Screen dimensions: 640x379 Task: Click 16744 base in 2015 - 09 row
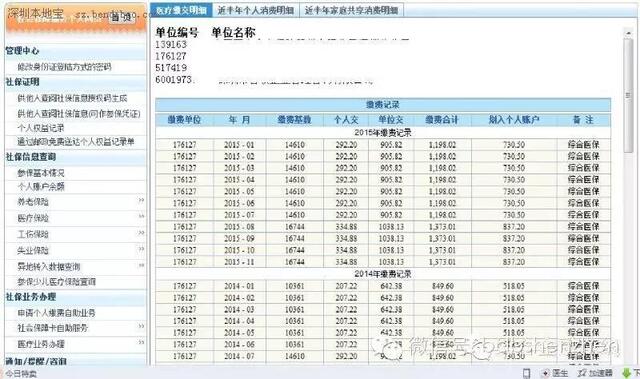click(x=295, y=238)
